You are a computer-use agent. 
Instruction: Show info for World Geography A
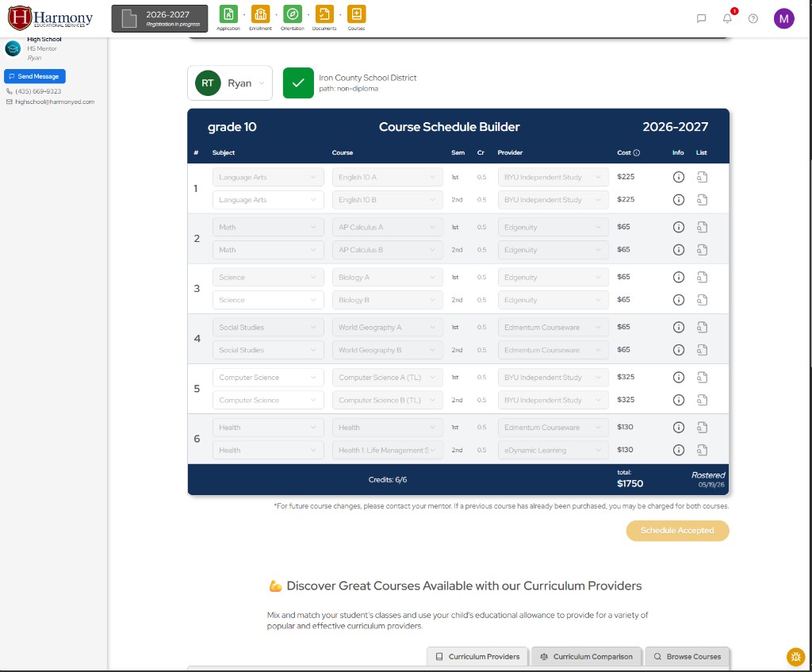click(679, 328)
